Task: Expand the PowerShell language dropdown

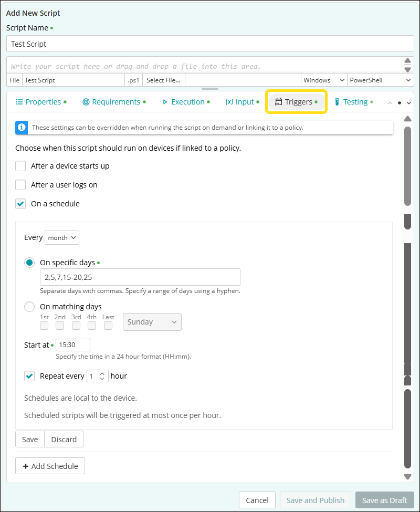Action: pyautogui.click(x=380, y=80)
